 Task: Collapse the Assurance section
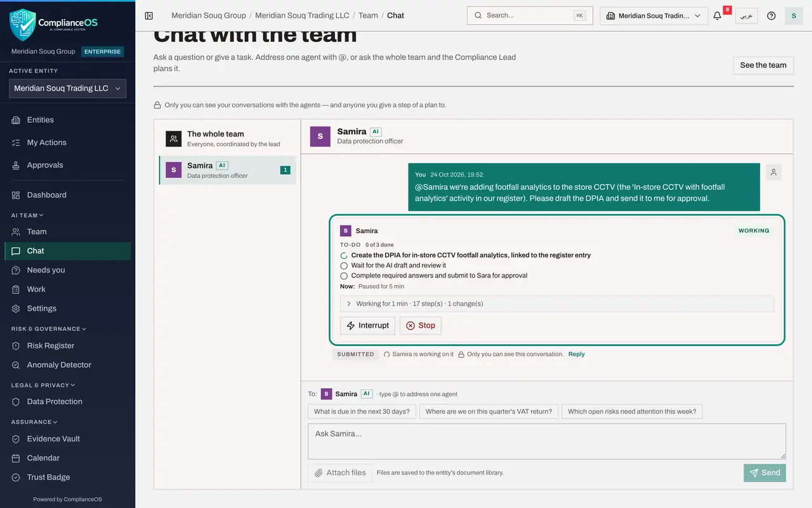point(34,422)
